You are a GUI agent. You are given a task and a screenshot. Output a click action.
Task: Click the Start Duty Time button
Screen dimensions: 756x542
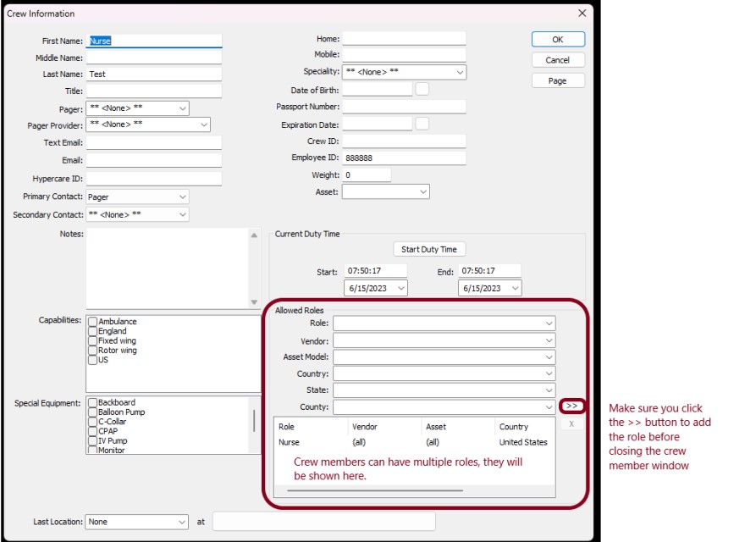click(x=429, y=249)
